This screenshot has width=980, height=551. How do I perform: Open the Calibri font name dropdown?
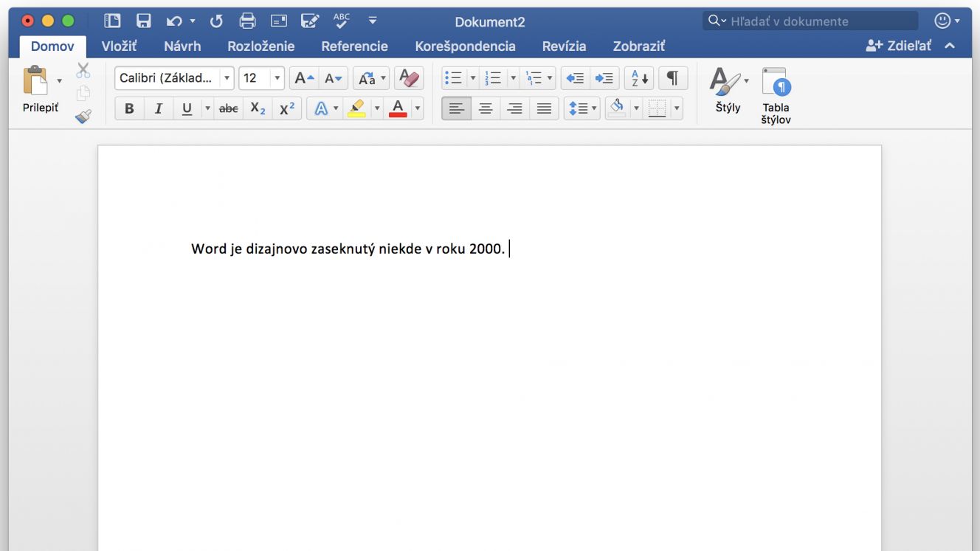[227, 78]
